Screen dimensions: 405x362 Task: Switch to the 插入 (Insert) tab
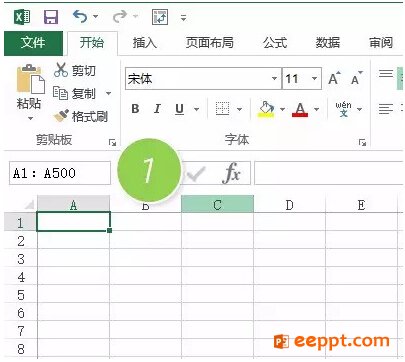pos(145,43)
